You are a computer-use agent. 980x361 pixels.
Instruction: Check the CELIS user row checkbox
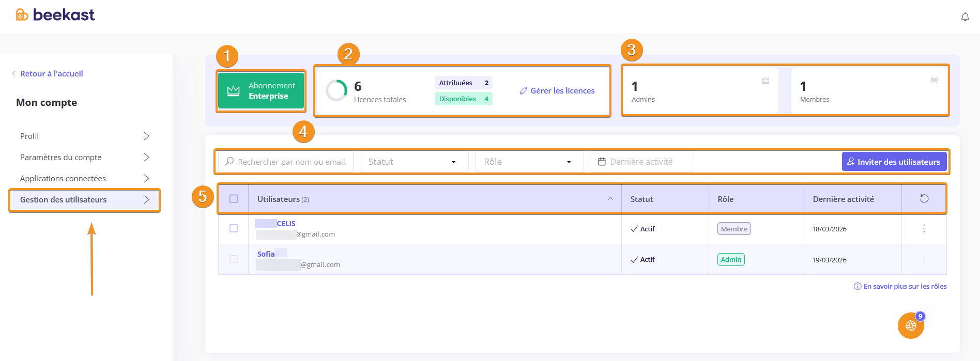point(234,229)
